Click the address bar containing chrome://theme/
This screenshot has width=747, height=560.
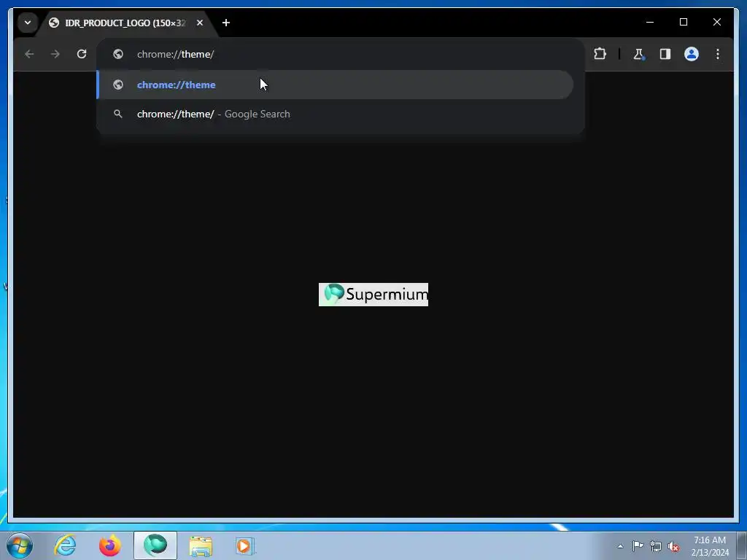[x=340, y=54]
